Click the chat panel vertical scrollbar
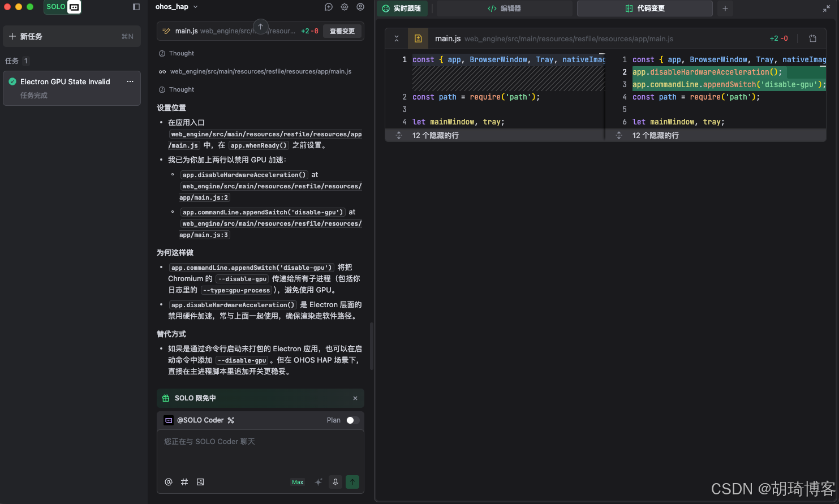The image size is (839, 504). pos(371,346)
